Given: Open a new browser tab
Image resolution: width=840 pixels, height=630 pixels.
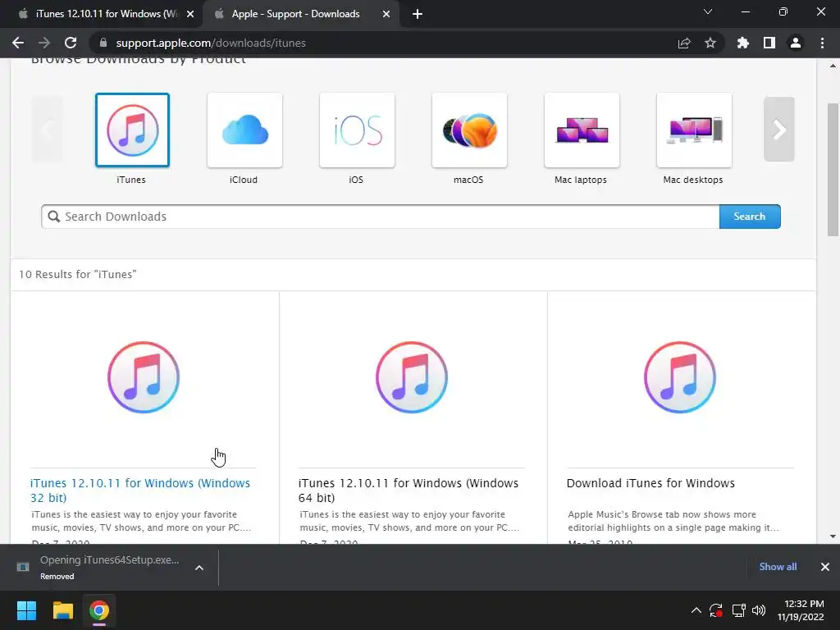Looking at the screenshot, I should point(418,15).
